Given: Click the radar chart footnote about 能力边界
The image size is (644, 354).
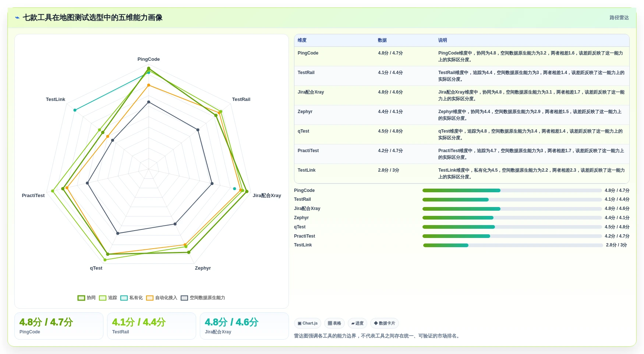Looking at the screenshot, I should (x=377, y=336).
